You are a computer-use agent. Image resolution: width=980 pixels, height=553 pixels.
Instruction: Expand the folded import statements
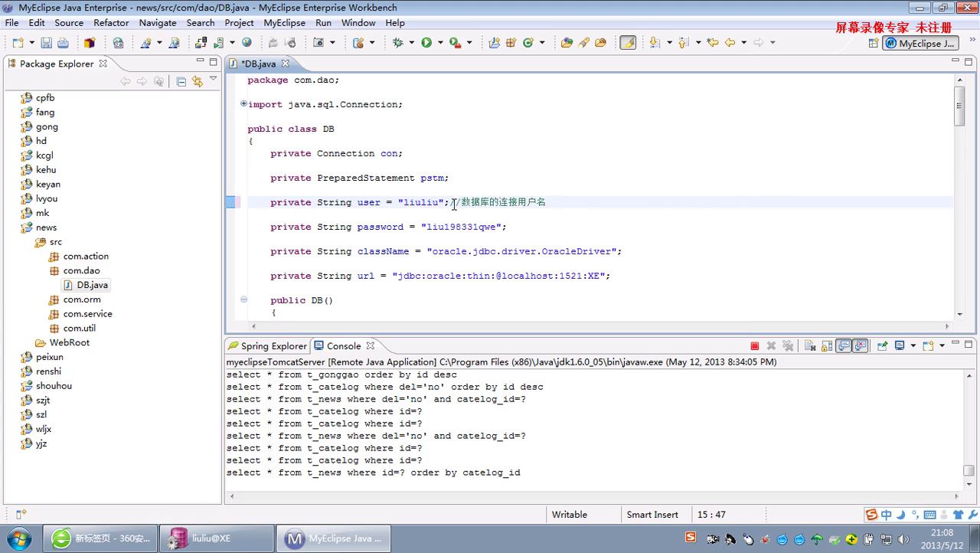point(243,103)
